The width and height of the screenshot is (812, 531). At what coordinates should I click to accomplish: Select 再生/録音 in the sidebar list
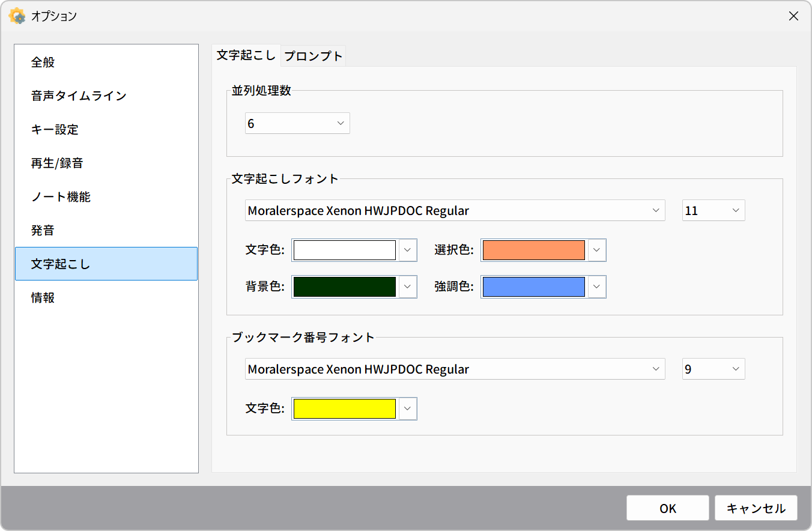(106, 163)
